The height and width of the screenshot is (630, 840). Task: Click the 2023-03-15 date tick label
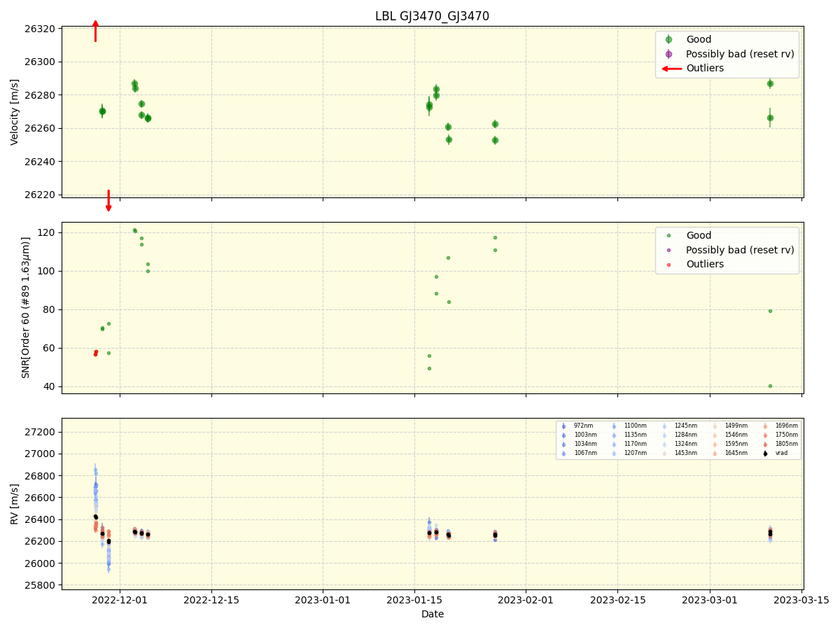click(x=801, y=600)
